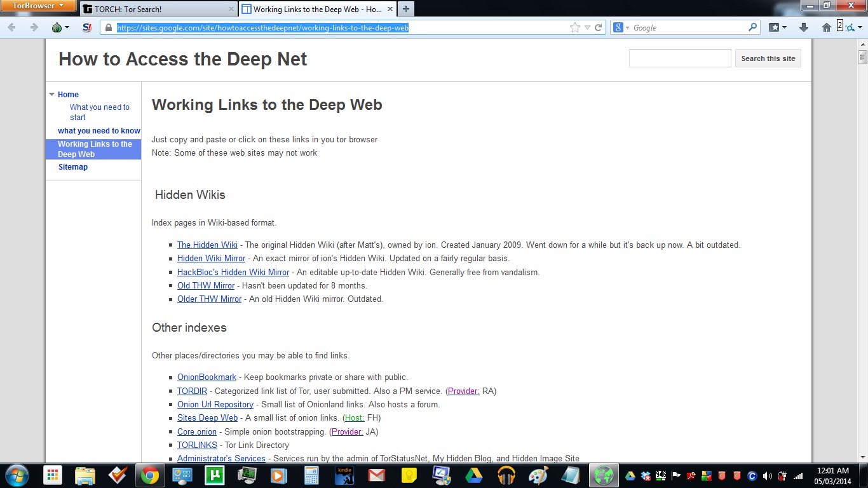Screen dimensions: 868x488
Task: Open Kindle app on taskbar
Action: [345, 475]
